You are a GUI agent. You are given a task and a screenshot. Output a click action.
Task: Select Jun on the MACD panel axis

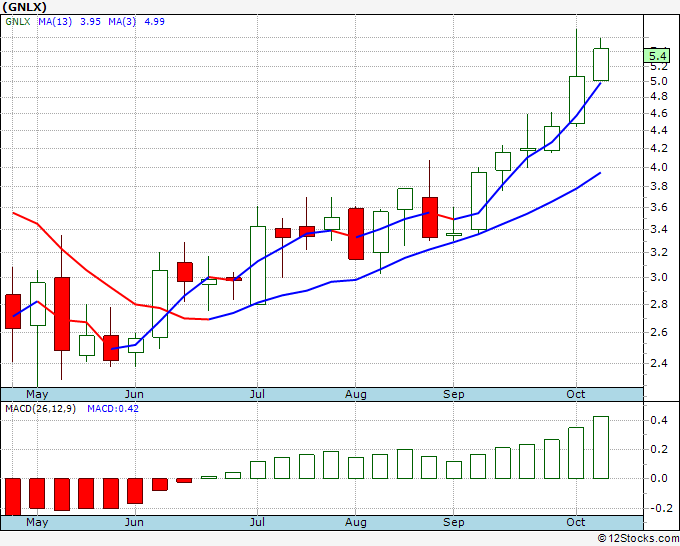tap(134, 522)
